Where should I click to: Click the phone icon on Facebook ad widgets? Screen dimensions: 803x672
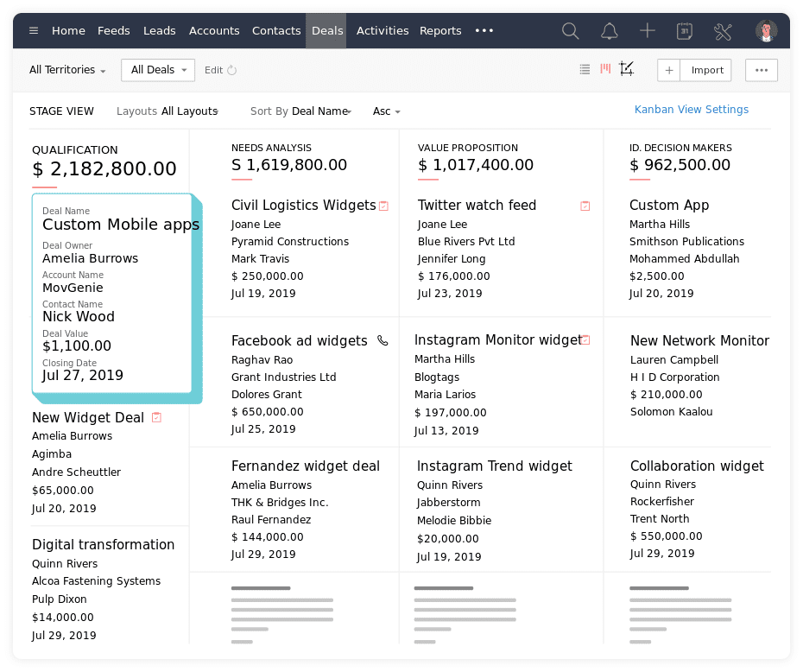pyautogui.click(x=383, y=340)
